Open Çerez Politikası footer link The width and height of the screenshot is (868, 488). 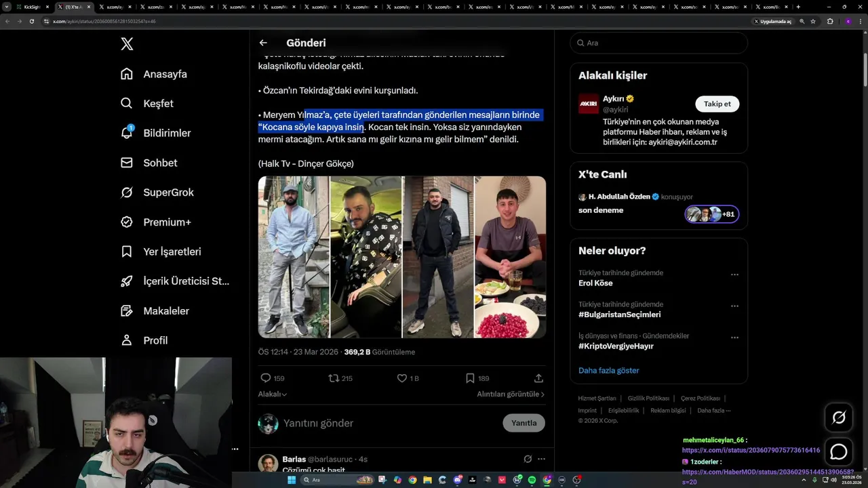pos(701,399)
